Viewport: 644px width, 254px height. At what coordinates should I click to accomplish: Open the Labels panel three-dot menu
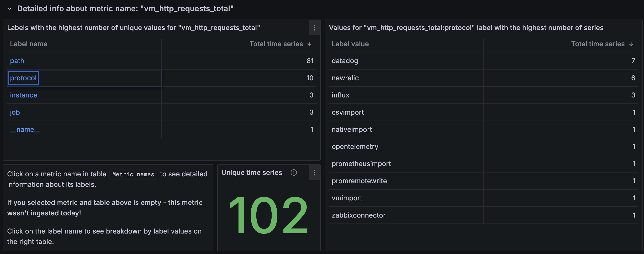(314, 28)
